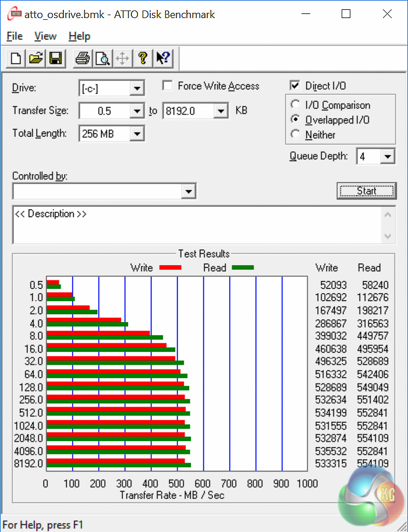Screen dimensions: 408x532
Task: Click write value 535532
Action: (331, 451)
